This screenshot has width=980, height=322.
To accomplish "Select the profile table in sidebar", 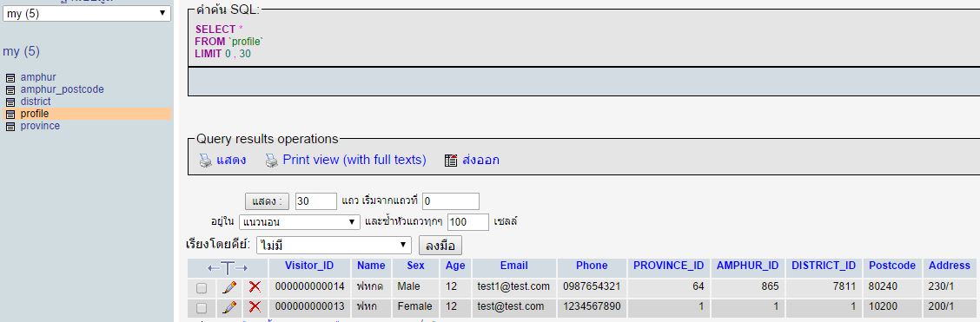I will click(x=35, y=114).
